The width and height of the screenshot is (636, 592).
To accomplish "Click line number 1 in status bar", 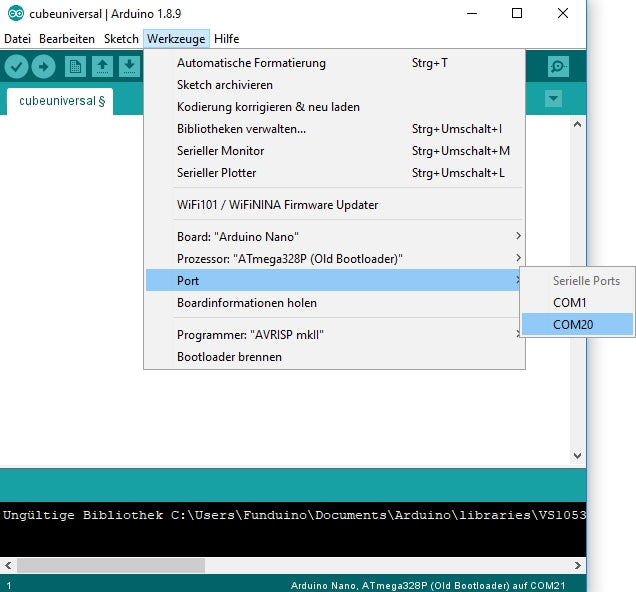I will 9,586.
